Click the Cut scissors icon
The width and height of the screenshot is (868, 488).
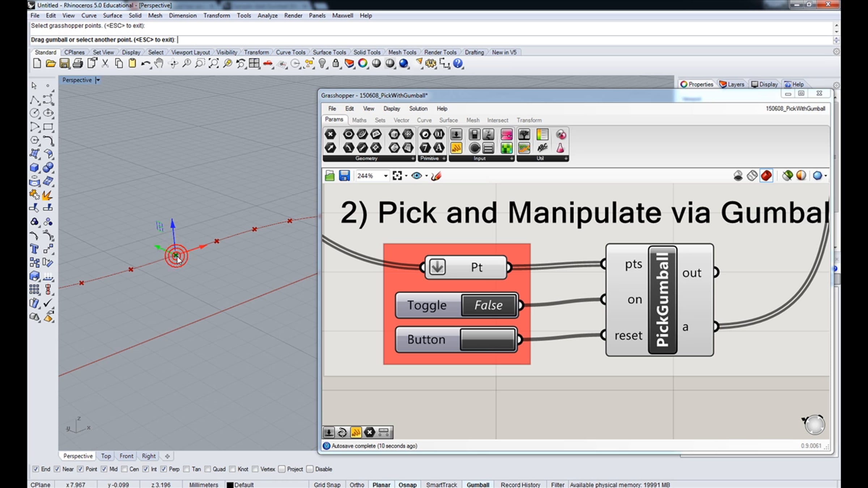105,64
